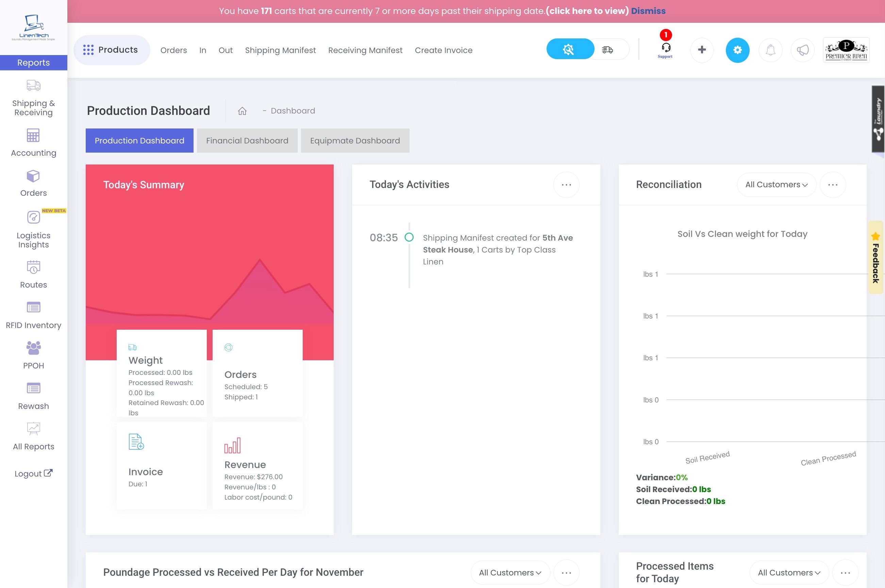
Task: Expand Poundage chart All Customers dropdown
Action: (x=510, y=573)
